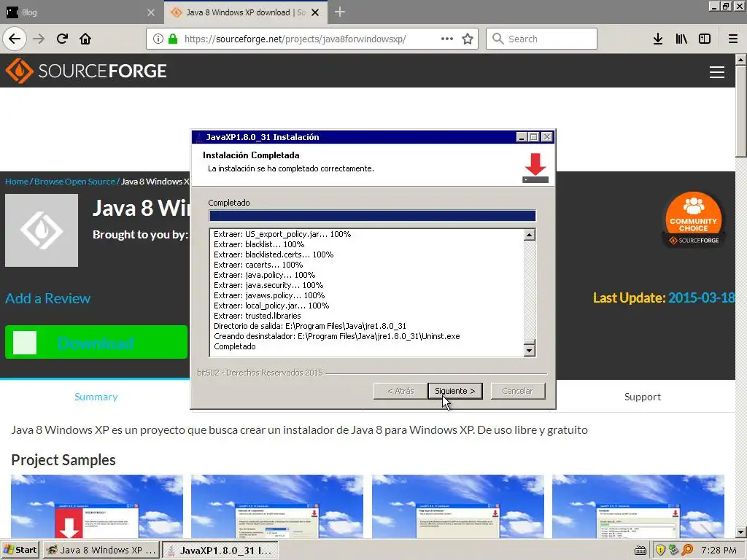Click the keyboard icon in system tray
The image size is (747, 560).
[640, 551]
